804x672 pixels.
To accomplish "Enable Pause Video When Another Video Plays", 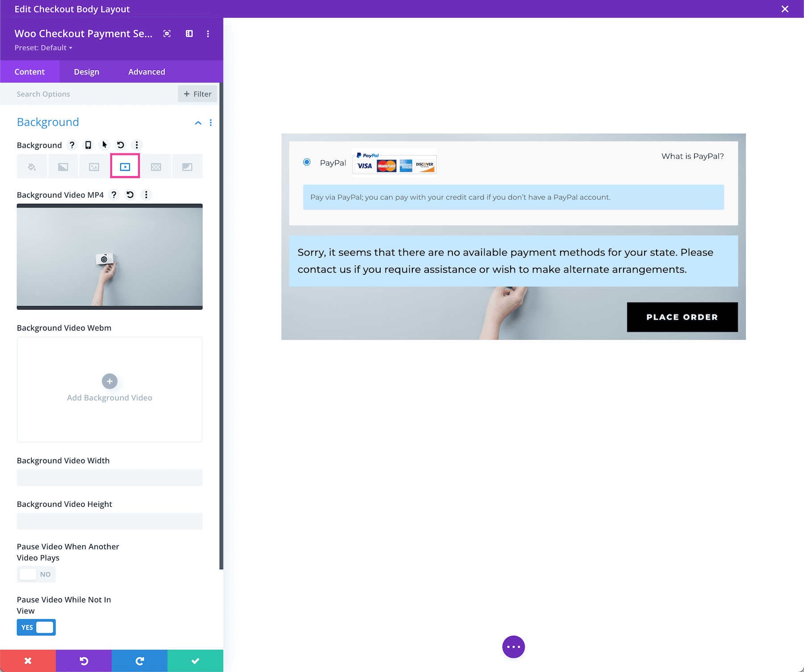I will 36,574.
